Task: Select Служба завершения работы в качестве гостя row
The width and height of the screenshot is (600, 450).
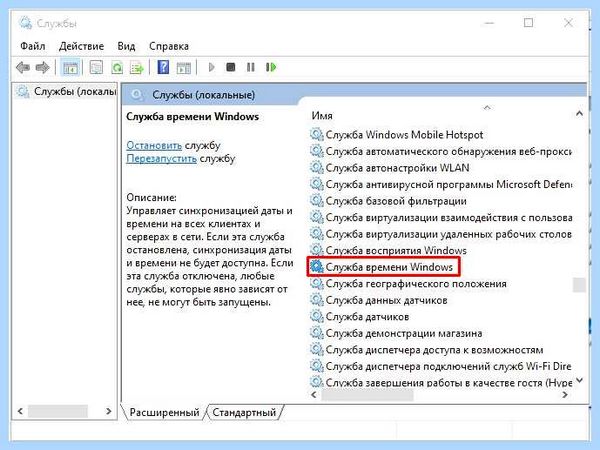Action: tap(441, 382)
